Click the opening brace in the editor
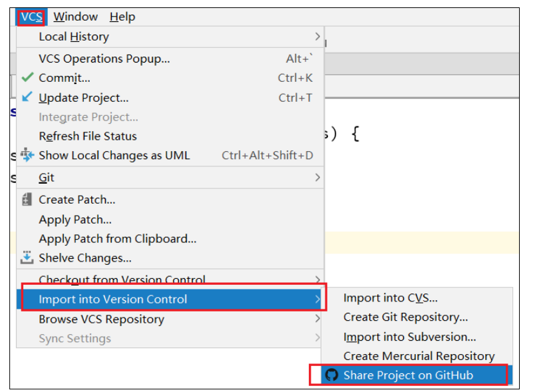Image resolution: width=551 pixels, height=392 pixels. tap(355, 134)
